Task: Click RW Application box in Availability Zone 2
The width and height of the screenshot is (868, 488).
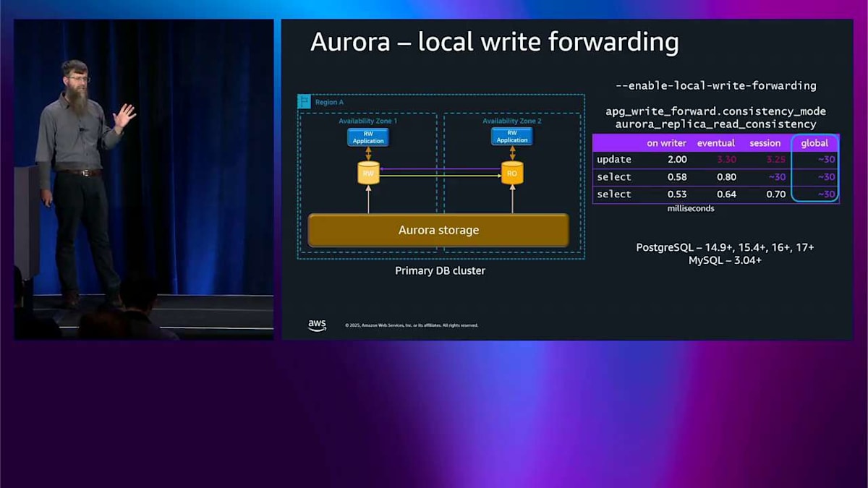Action: point(512,137)
